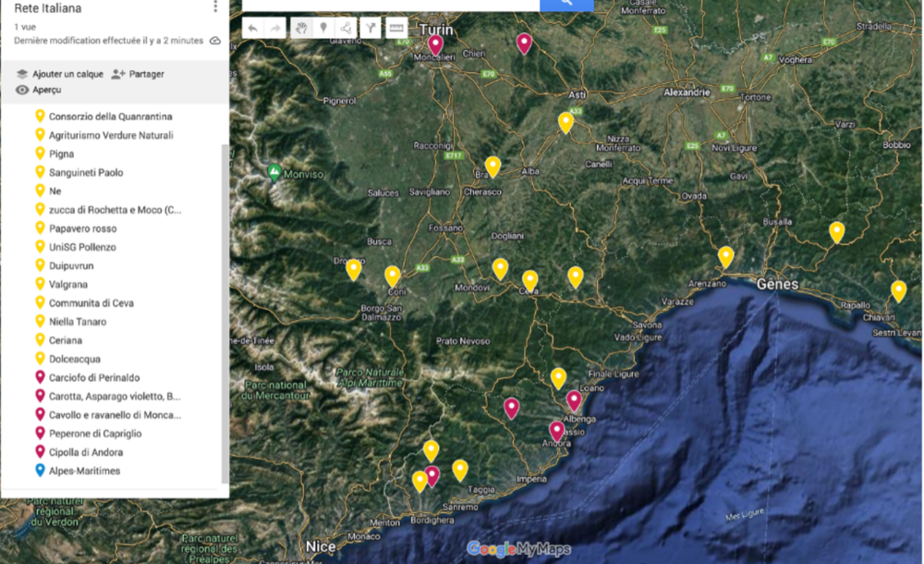
Task: Click the red marker above Albenga
Action: click(574, 401)
